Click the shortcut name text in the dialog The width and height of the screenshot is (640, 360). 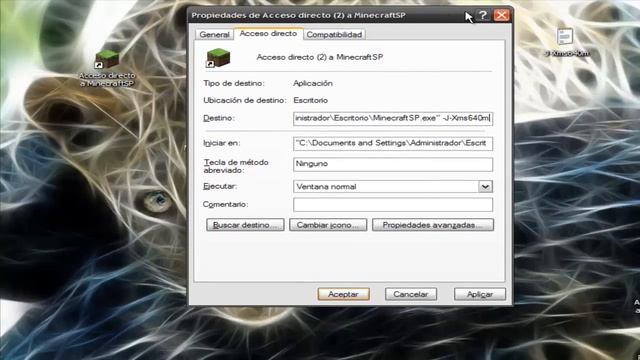pos(320,57)
